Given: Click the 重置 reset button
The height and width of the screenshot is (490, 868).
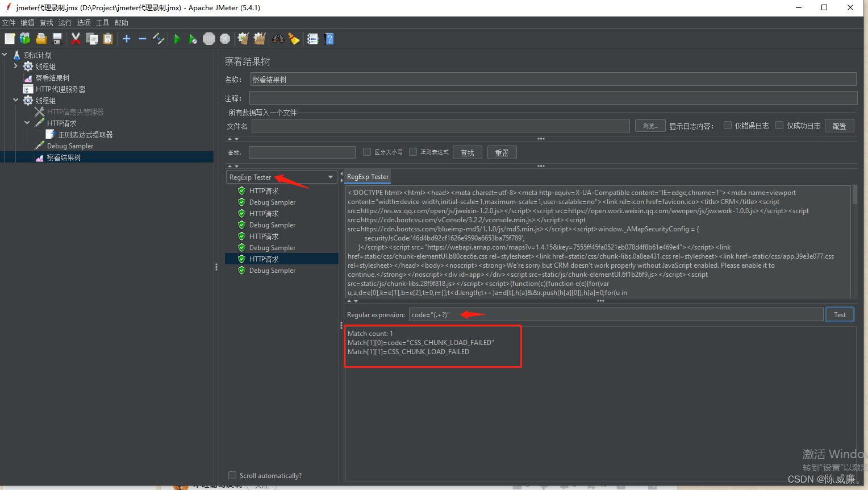Looking at the screenshot, I should click(x=502, y=152).
